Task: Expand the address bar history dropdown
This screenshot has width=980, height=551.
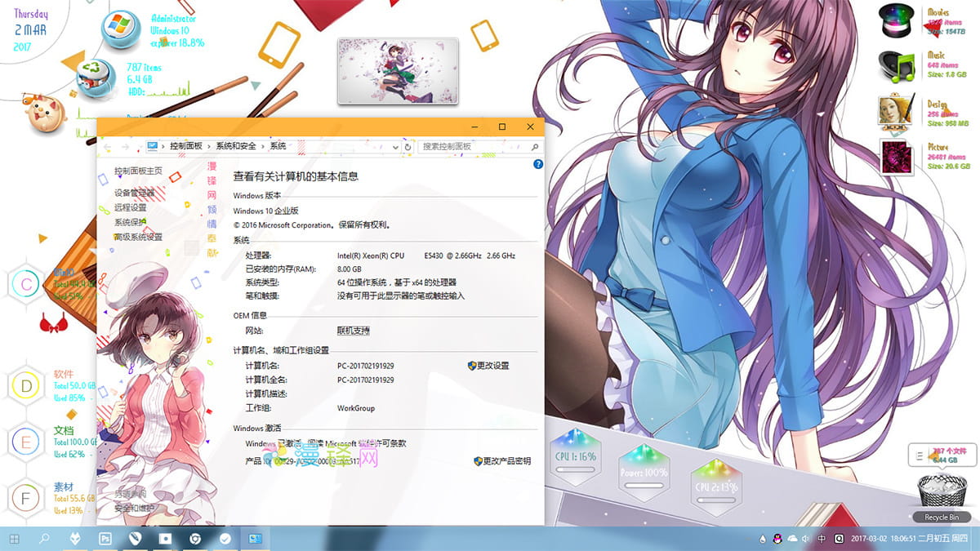Action: point(395,147)
